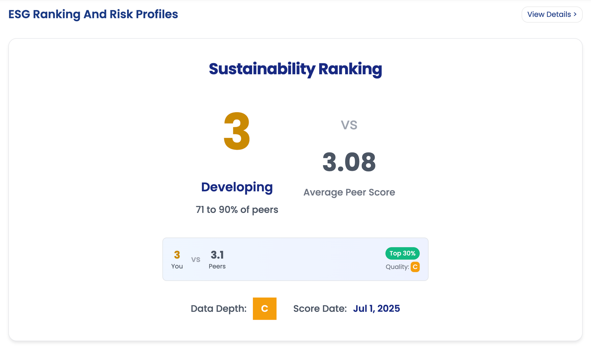Click the orange Data Depth C square
591x364 pixels.
click(x=264, y=308)
